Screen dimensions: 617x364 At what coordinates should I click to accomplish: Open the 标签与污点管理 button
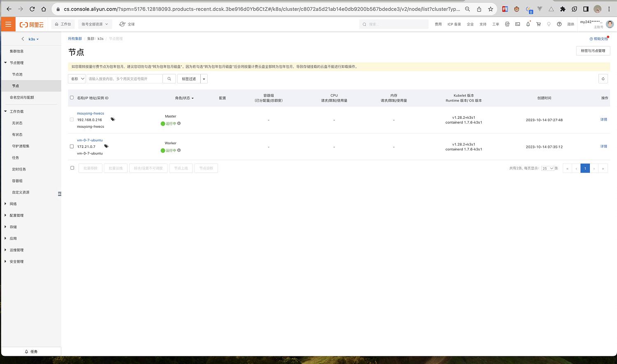point(593,51)
